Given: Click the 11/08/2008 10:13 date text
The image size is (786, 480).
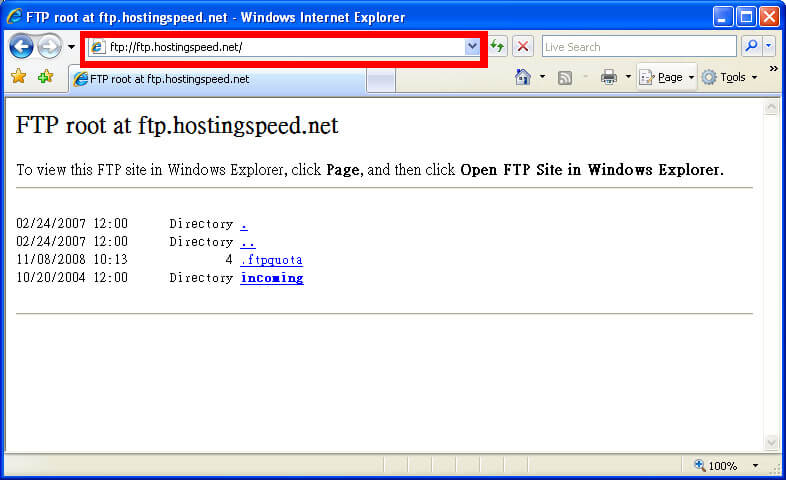Looking at the screenshot, I should point(72,260).
